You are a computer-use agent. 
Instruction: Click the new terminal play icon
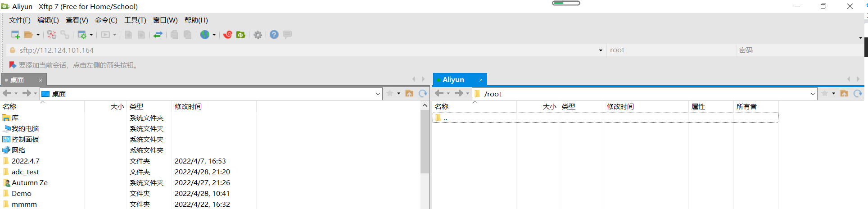point(105,35)
